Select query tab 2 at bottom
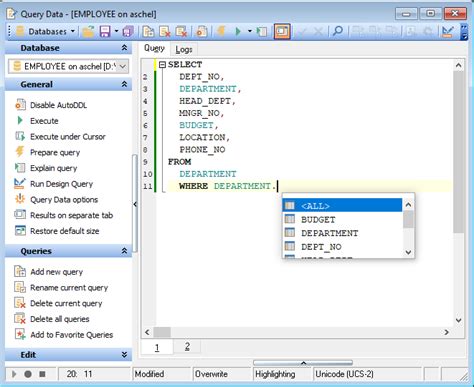Image resolution: width=474 pixels, height=387 pixels. tap(187, 347)
